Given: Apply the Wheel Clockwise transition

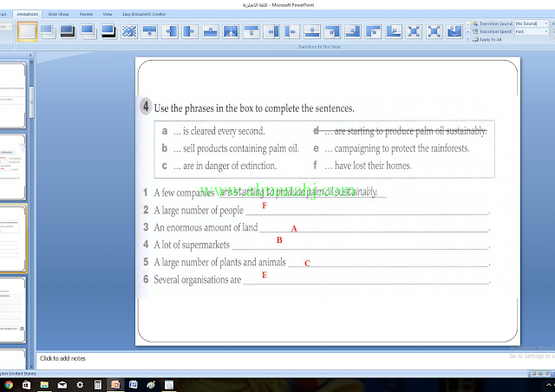Looking at the screenshot, I should [454, 31].
